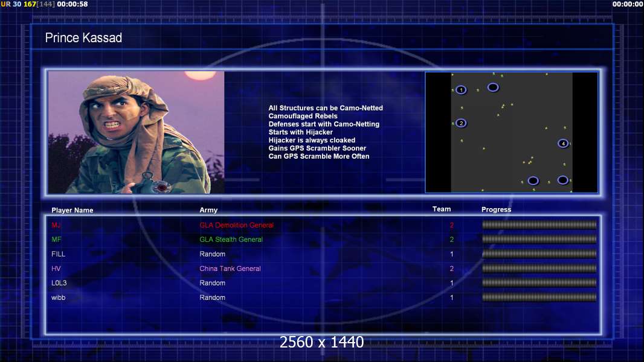644x362 pixels.
Task: Select the empty marker left of the bottom-right one
Action: tap(533, 181)
